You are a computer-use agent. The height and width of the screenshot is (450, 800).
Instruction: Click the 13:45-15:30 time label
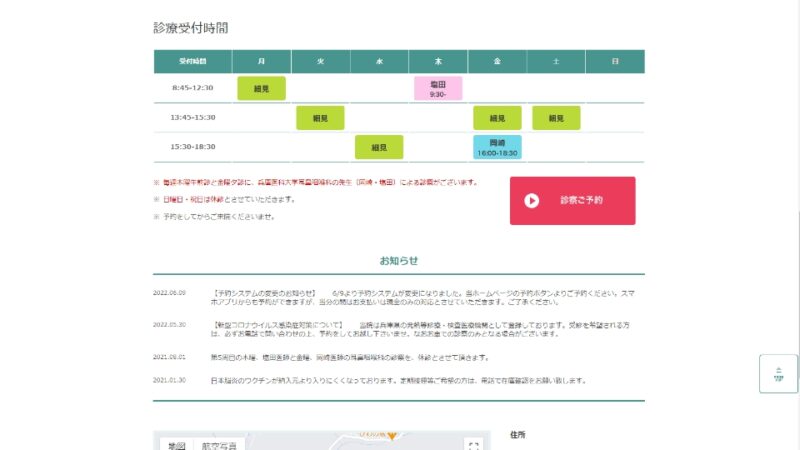[193, 117]
